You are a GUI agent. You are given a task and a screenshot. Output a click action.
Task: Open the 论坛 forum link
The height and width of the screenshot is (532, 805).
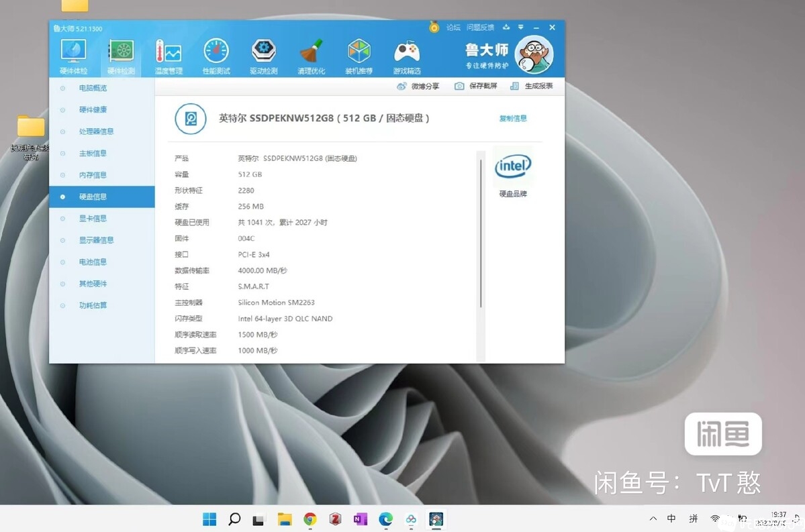coord(453,28)
